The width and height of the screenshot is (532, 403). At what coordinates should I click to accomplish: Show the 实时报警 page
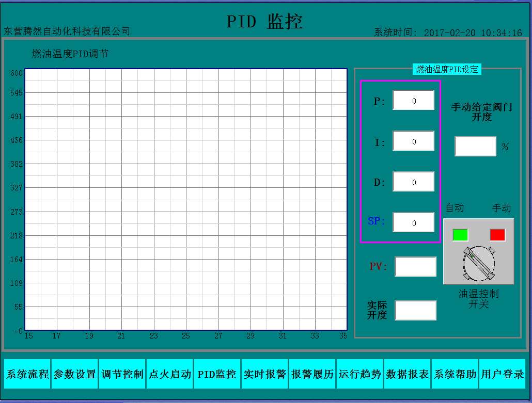pos(264,374)
